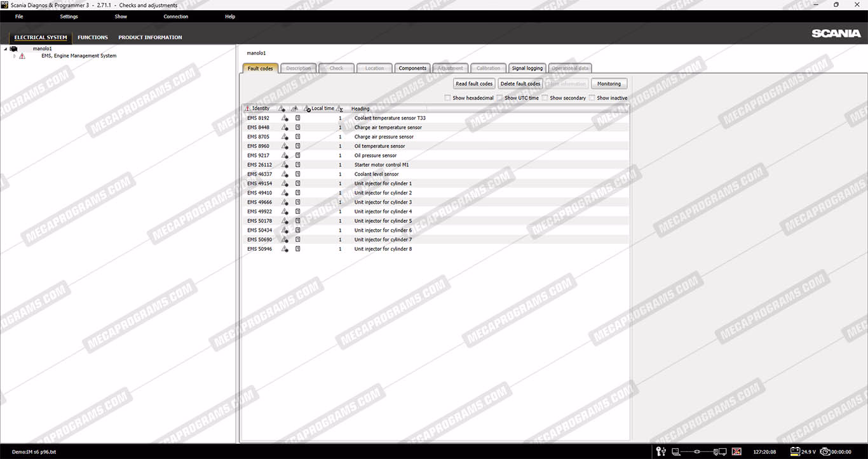Select the Coolant level sensor row
Image resolution: width=868 pixels, height=459 pixels.
click(436, 174)
